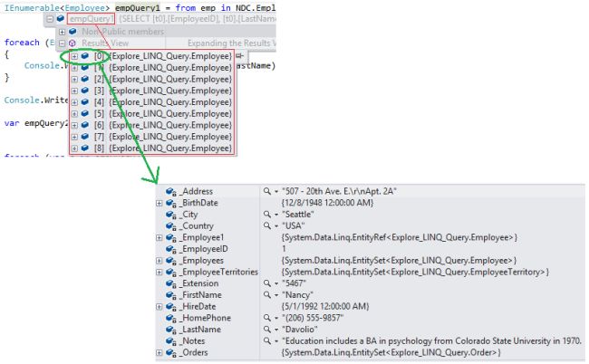Open text visualizer magnifier for _Country

coord(266,225)
